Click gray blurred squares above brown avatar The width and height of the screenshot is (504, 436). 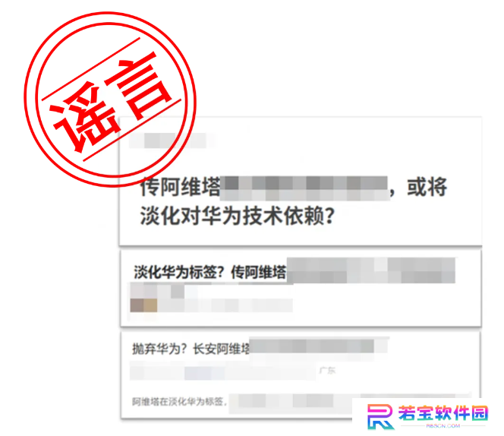click(158, 291)
